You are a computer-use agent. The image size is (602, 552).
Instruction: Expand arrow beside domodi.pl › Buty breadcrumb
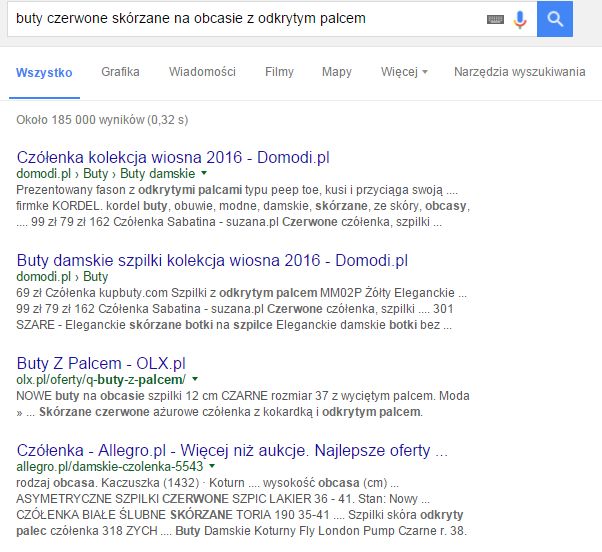(119, 277)
